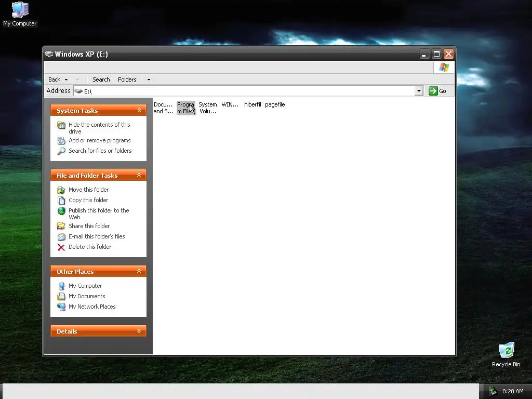Select the WIN... folder
This screenshot has width=532, height=399.
point(230,104)
